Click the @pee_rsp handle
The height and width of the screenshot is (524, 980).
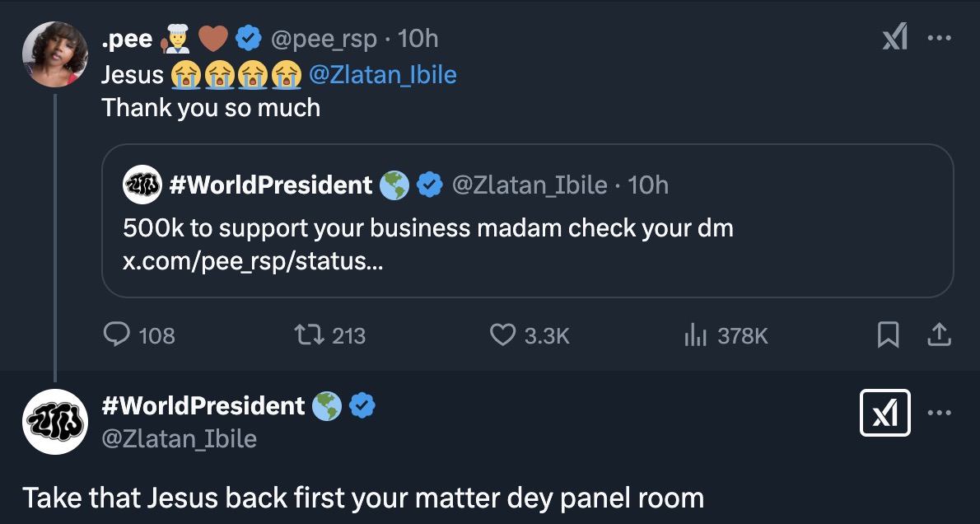[324, 38]
